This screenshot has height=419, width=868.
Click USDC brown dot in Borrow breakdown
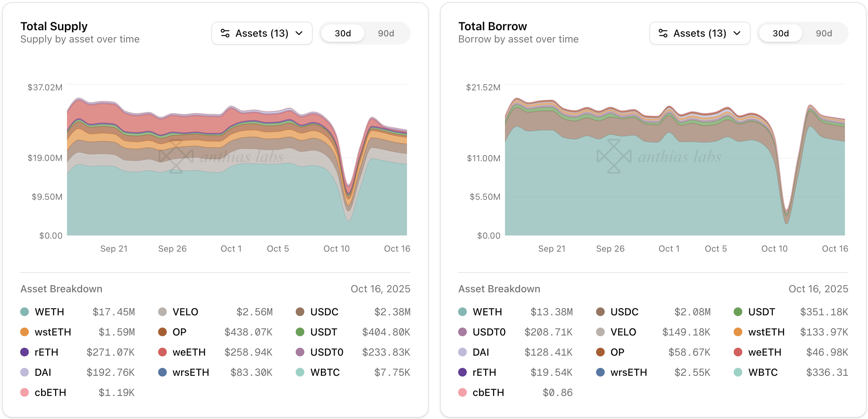click(x=600, y=312)
